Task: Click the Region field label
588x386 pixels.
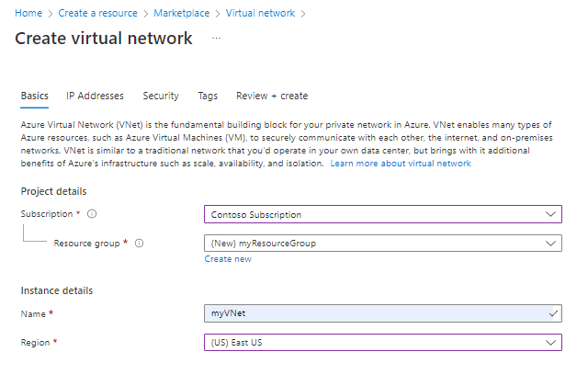Action: (35, 343)
